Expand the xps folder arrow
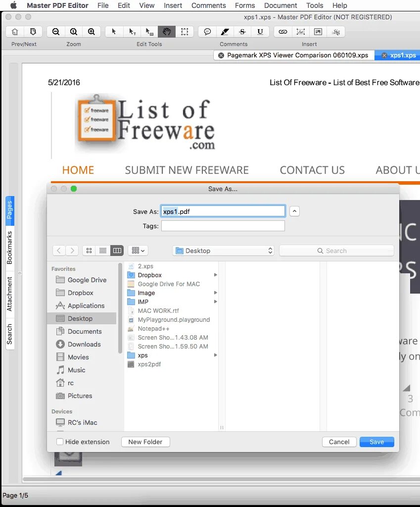This screenshot has width=420, height=507. (x=216, y=355)
